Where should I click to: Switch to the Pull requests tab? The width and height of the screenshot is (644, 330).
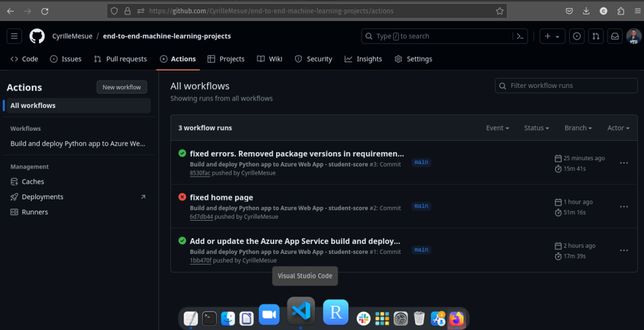click(120, 59)
